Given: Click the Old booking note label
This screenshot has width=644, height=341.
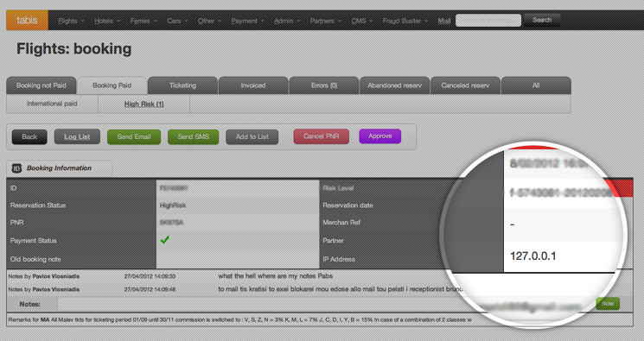Looking at the screenshot, I should point(35,259).
